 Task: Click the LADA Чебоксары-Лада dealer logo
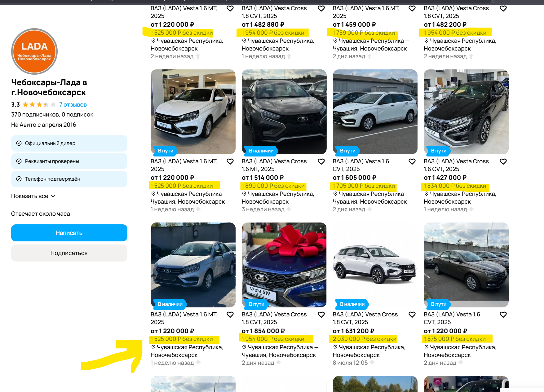pos(34,51)
